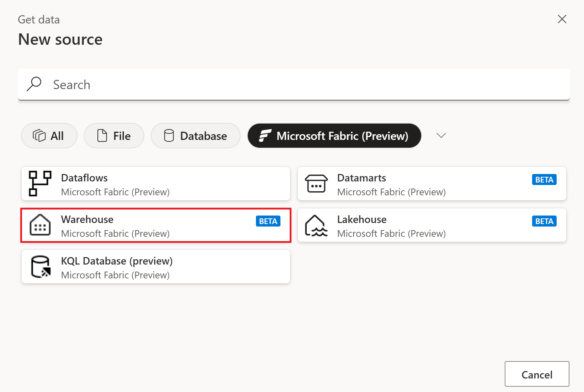Select the Warehouse house icon

point(40,225)
